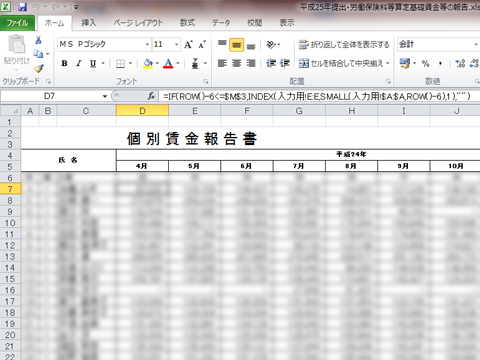Click the Copy icon
Viewport: 480px width, 360px height.
coord(38,54)
